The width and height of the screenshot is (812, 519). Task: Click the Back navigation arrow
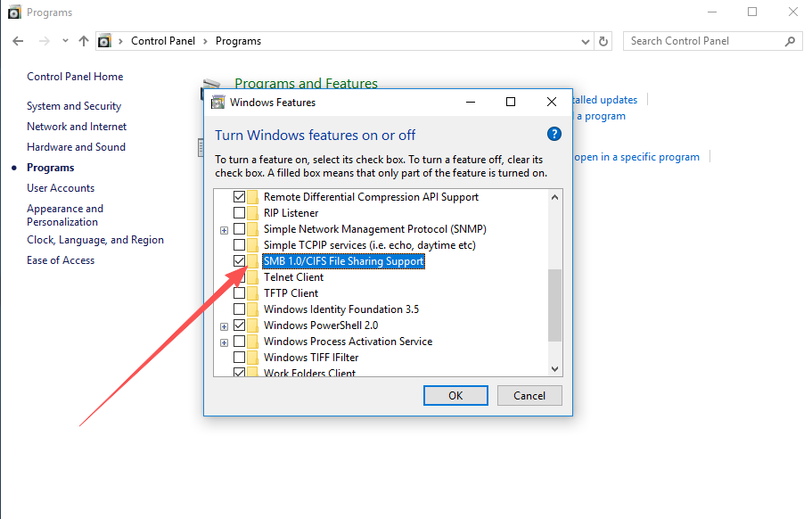[18, 41]
